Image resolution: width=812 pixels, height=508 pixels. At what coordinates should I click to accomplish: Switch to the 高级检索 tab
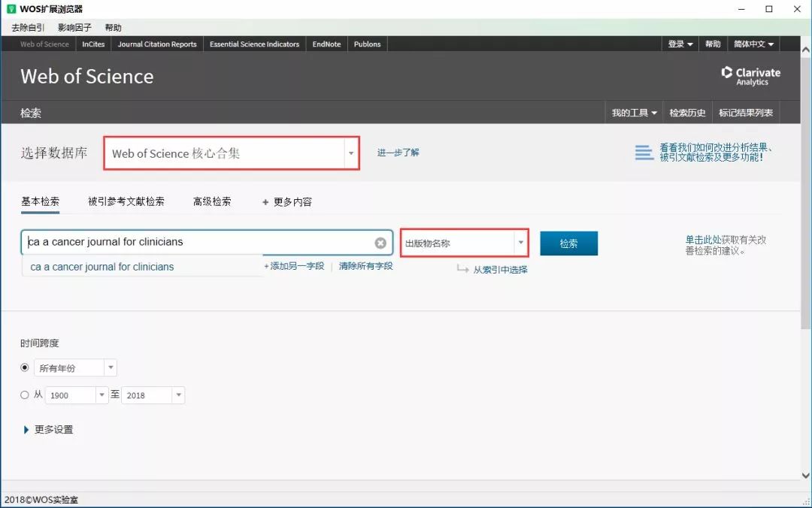click(212, 201)
